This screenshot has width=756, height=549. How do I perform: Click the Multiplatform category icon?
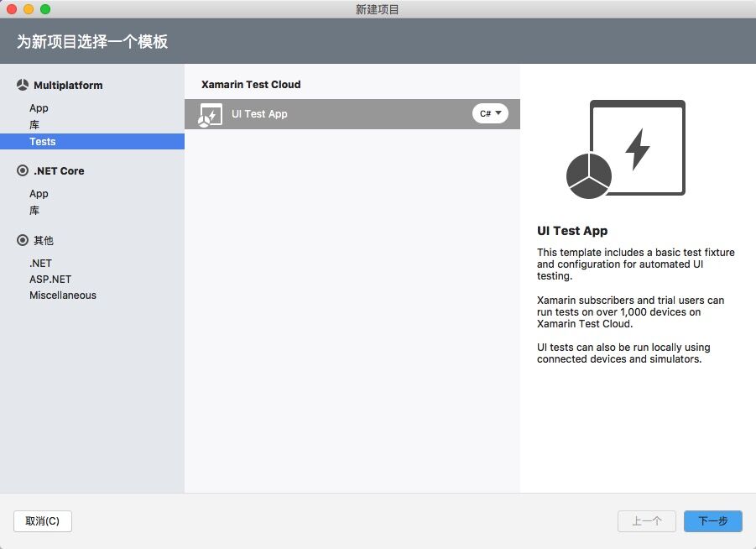23,86
